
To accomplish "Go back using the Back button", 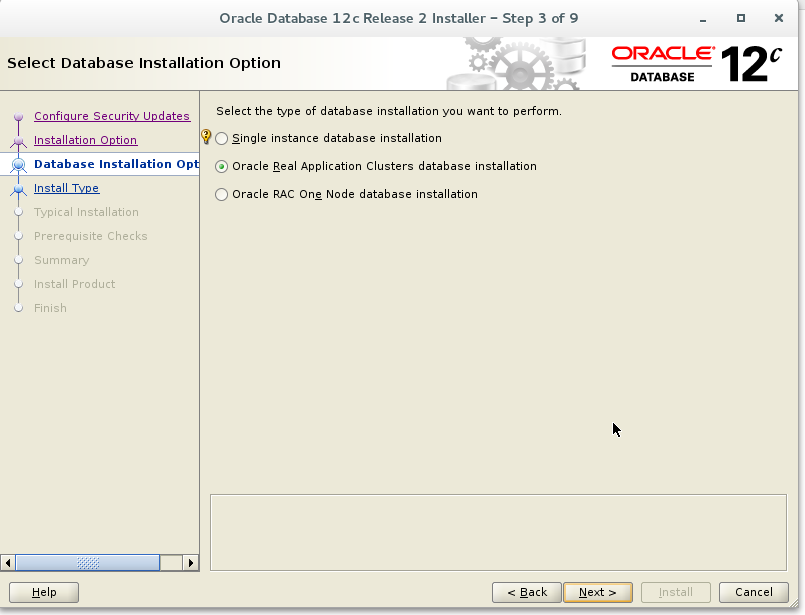I will tap(527, 592).
